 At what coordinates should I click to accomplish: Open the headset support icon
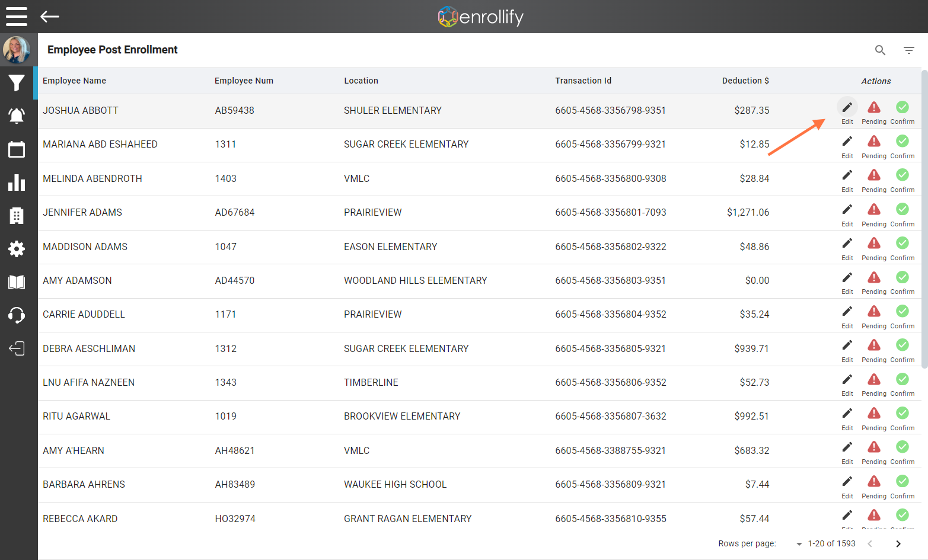(17, 315)
